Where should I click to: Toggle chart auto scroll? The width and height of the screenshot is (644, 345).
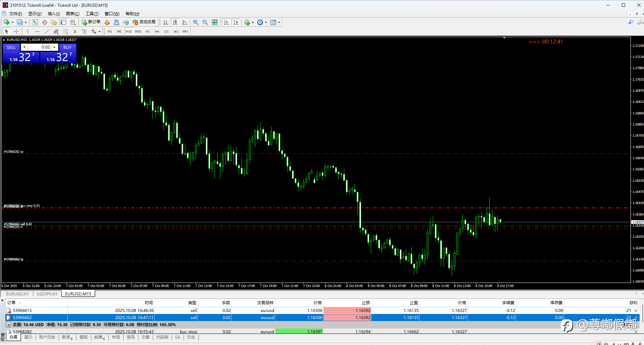226,22
